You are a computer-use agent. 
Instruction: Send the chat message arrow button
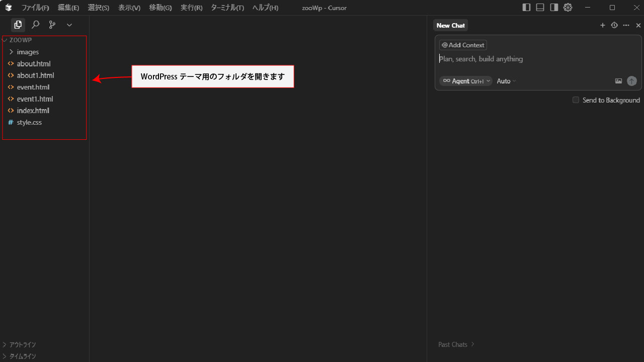click(x=632, y=81)
